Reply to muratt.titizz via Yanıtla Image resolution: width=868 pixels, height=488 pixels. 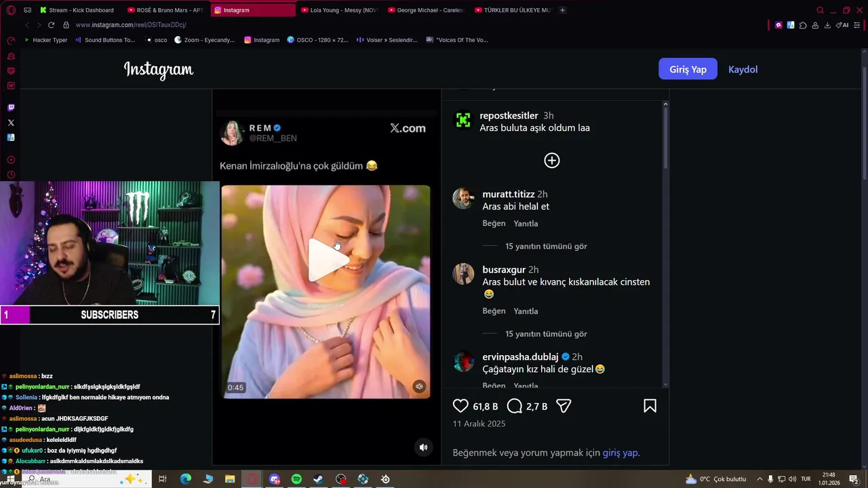[526, 224]
